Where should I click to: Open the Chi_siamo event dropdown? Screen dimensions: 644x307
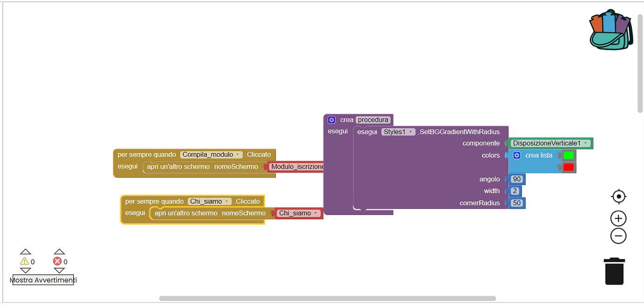pyautogui.click(x=228, y=201)
